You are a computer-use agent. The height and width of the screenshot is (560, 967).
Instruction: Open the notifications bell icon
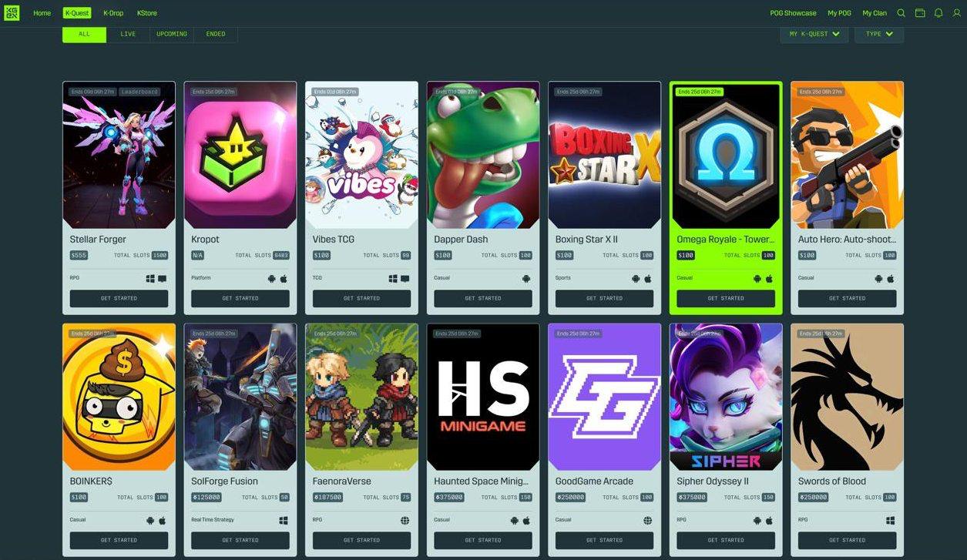938,13
